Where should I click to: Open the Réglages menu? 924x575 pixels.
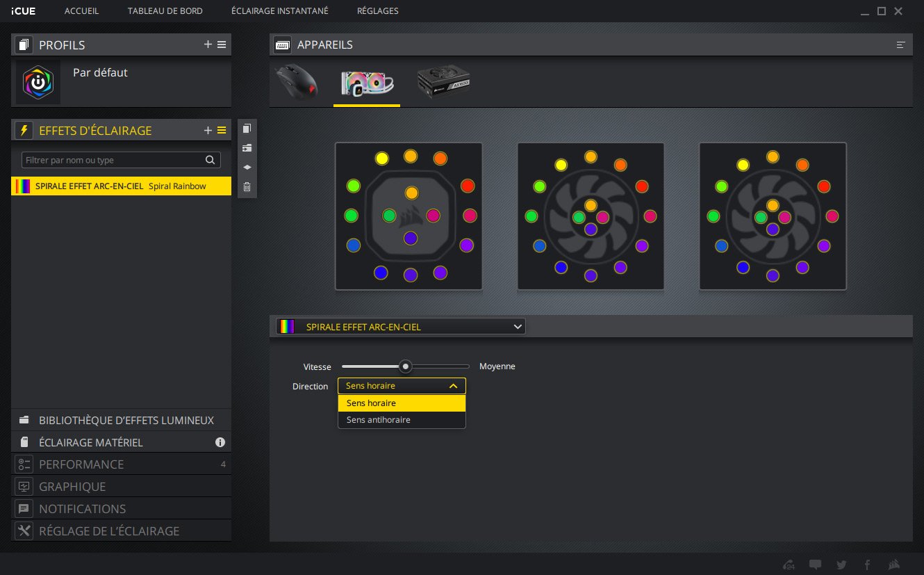378,11
